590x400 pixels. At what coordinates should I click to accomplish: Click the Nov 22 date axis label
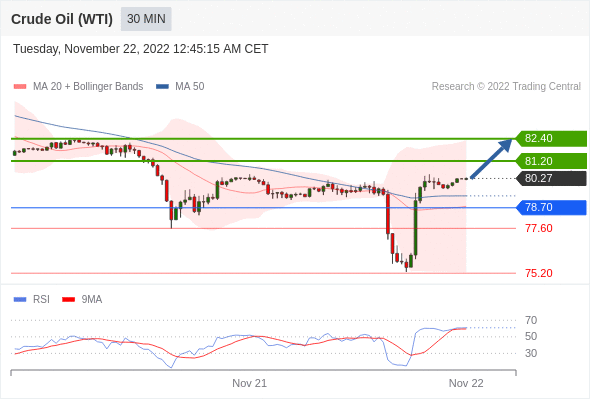[466, 383]
